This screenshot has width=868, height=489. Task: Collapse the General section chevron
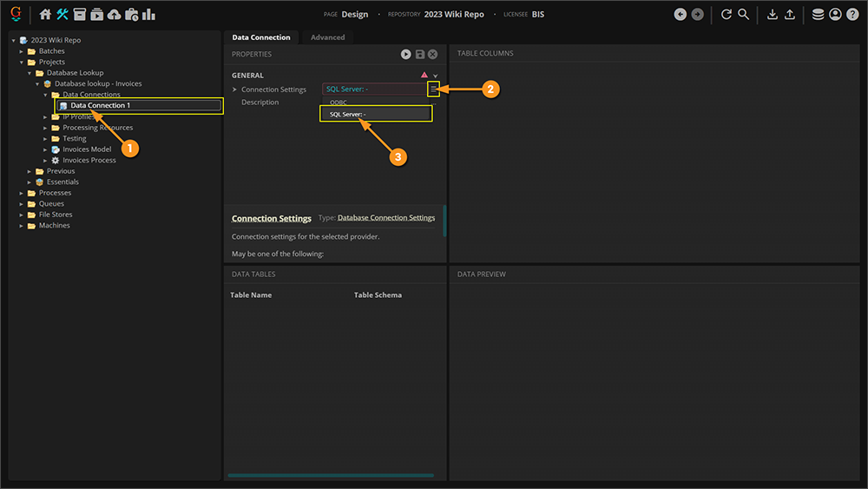point(436,76)
